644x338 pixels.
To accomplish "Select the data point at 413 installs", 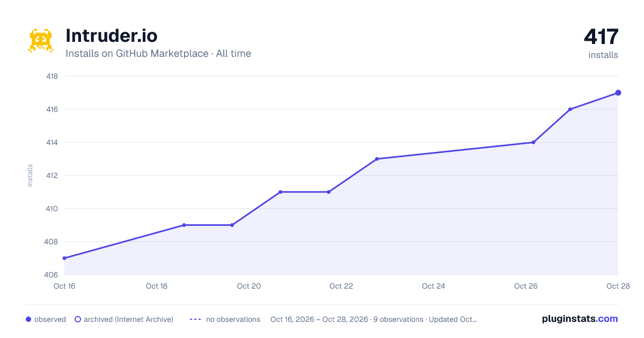I will pos(377,159).
